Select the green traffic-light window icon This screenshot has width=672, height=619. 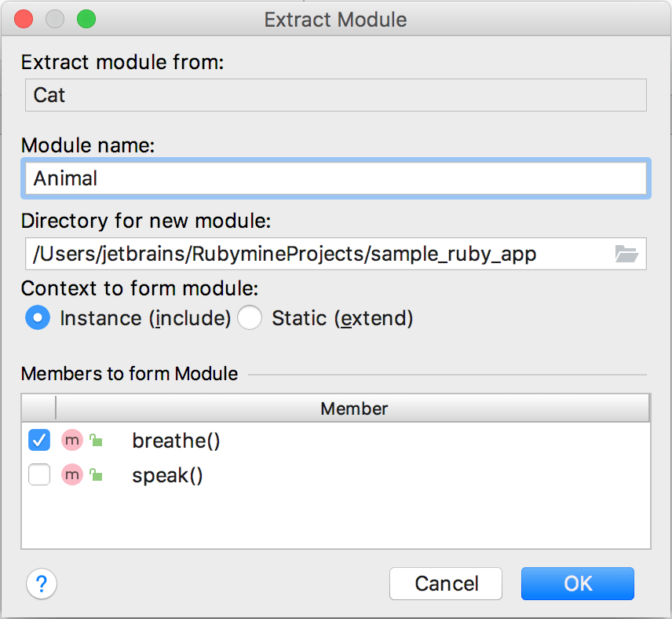pyautogui.click(x=85, y=19)
